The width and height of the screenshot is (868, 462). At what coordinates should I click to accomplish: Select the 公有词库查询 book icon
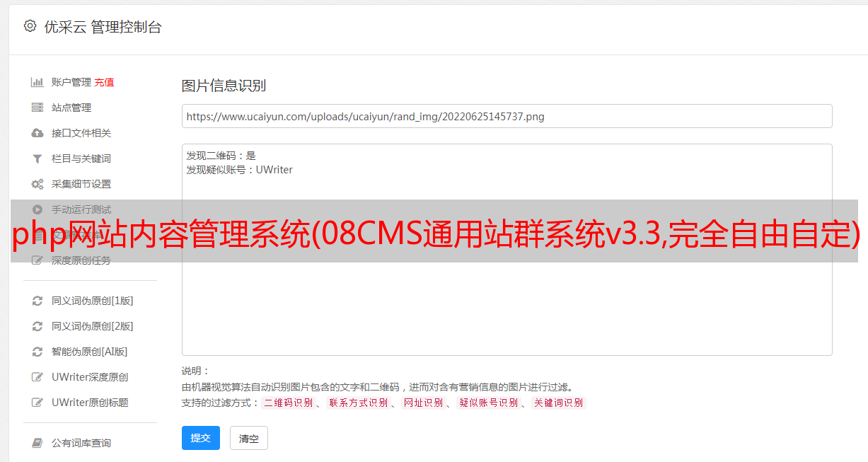pos(37,443)
